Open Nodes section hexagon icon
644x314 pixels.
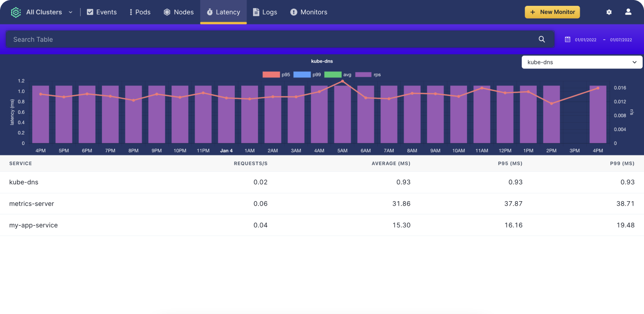(167, 12)
